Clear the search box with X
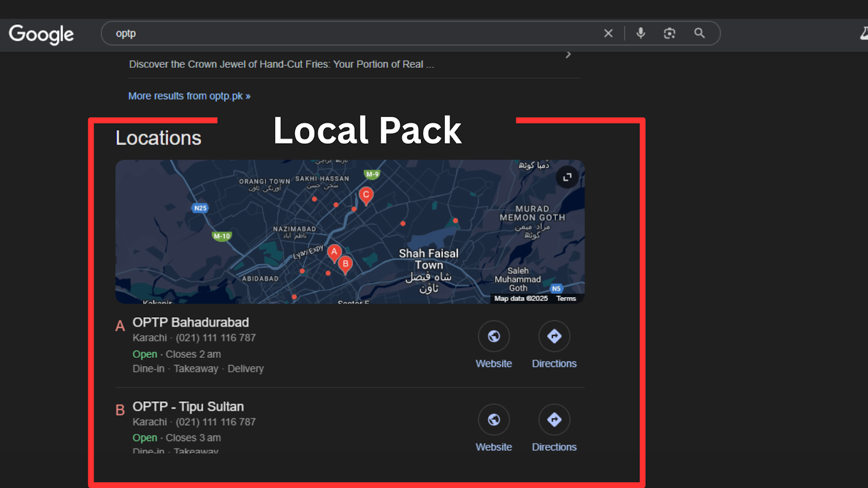 (608, 34)
